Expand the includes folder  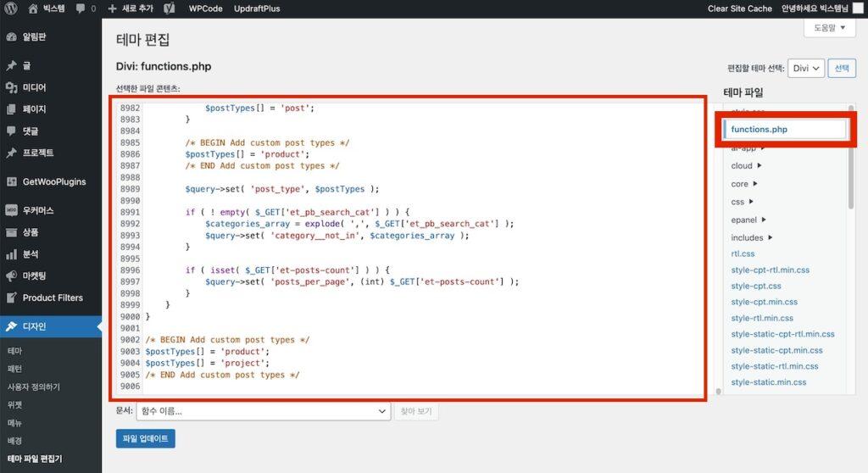click(752, 237)
